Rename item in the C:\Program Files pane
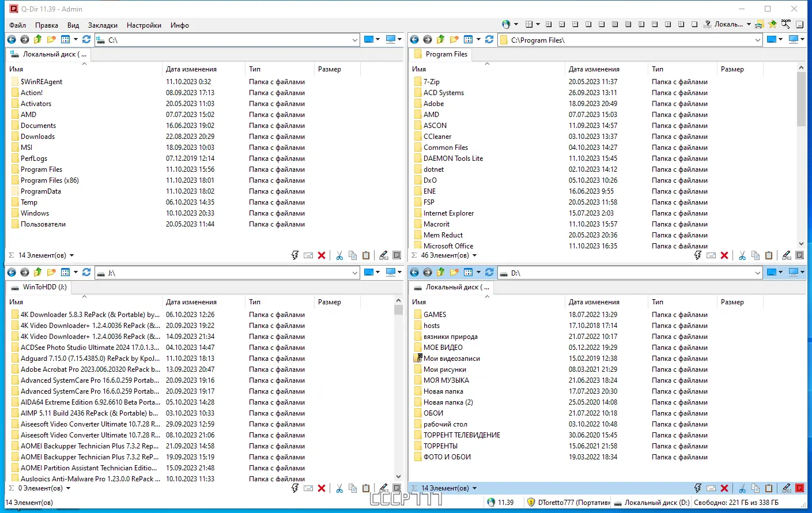Viewport: 812px width, 513px height. [x=711, y=255]
